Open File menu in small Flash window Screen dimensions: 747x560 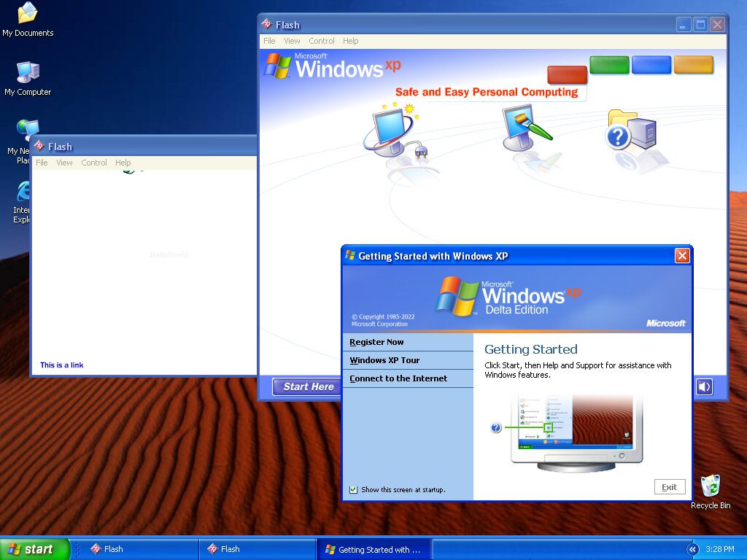coord(42,163)
